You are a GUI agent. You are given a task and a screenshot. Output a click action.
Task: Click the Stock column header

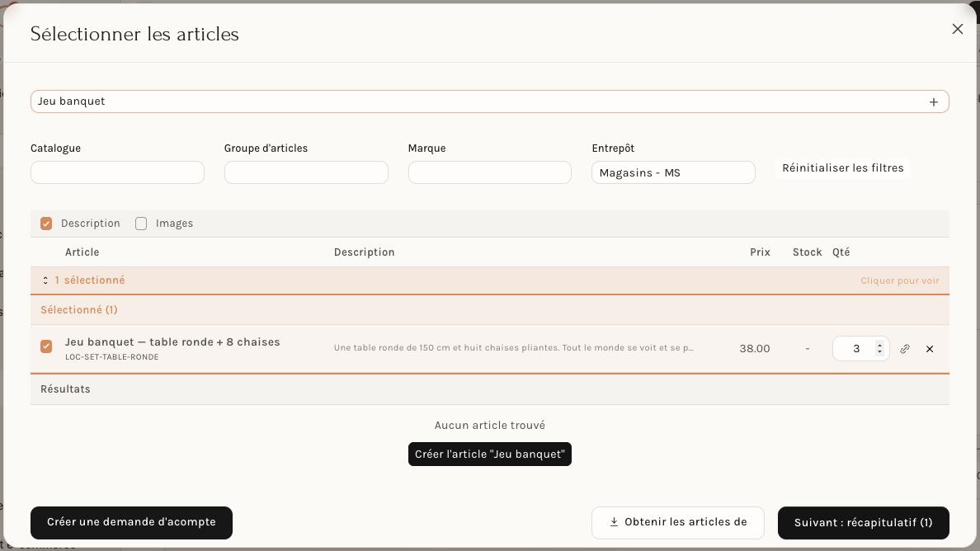pos(807,252)
